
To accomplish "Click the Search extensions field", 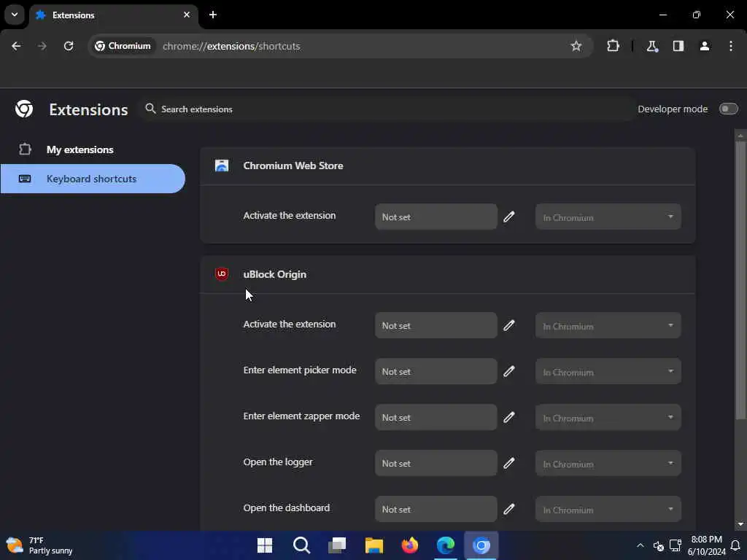I will [387, 109].
